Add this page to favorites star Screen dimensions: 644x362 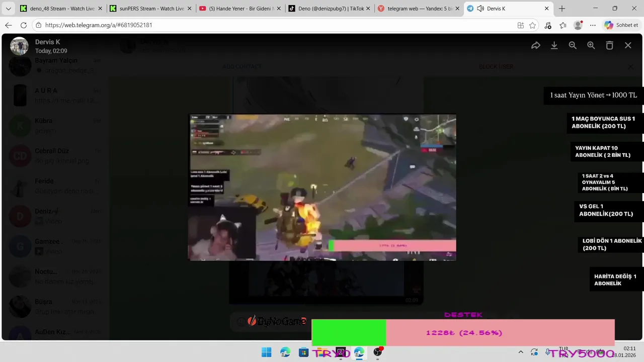click(x=532, y=25)
